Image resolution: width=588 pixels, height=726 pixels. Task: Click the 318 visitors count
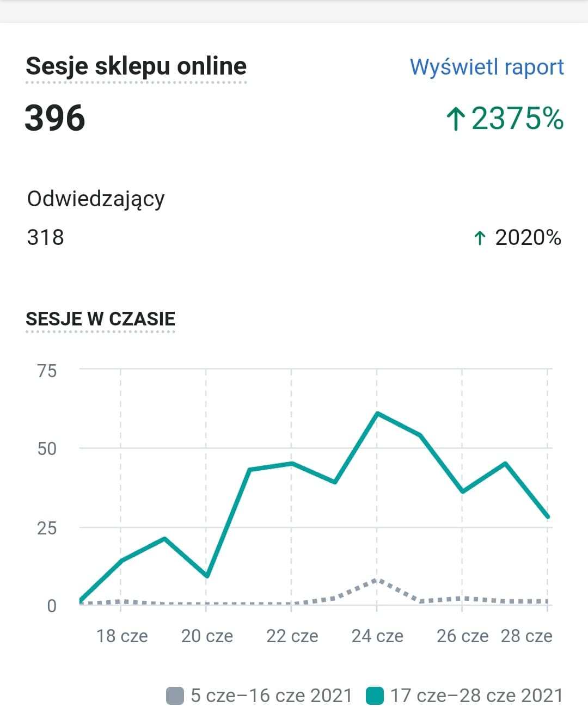tap(45, 237)
